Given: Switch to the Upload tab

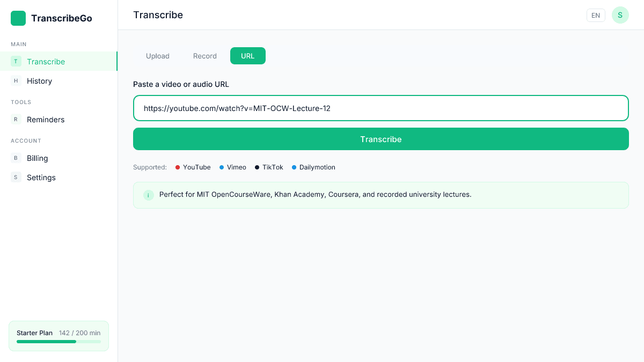Looking at the screenshot, I should click(157, 56).
